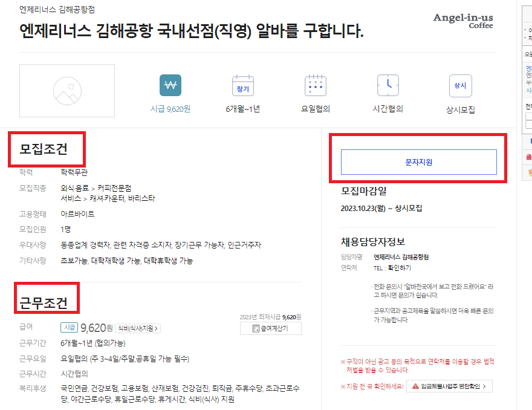The width and height of the screenshot is (532, 410).
Task: Click the placeholder company image thumbnail
Action: coord(67,91)
